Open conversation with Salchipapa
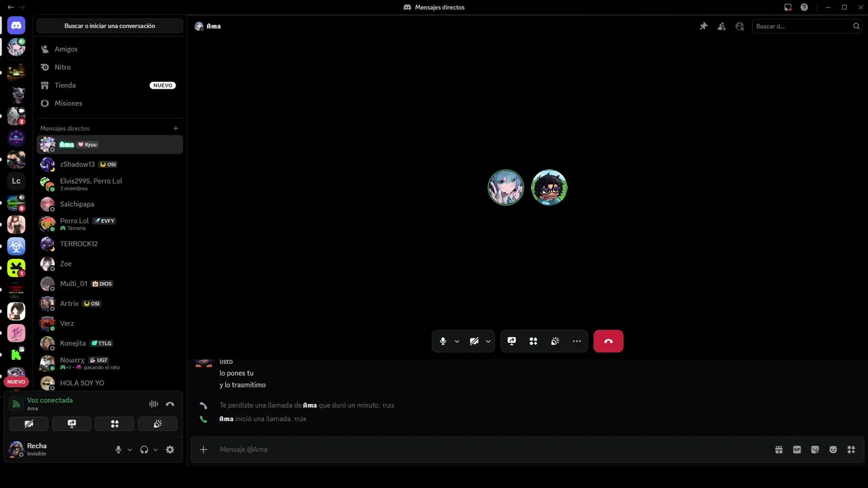 [110, 204]
